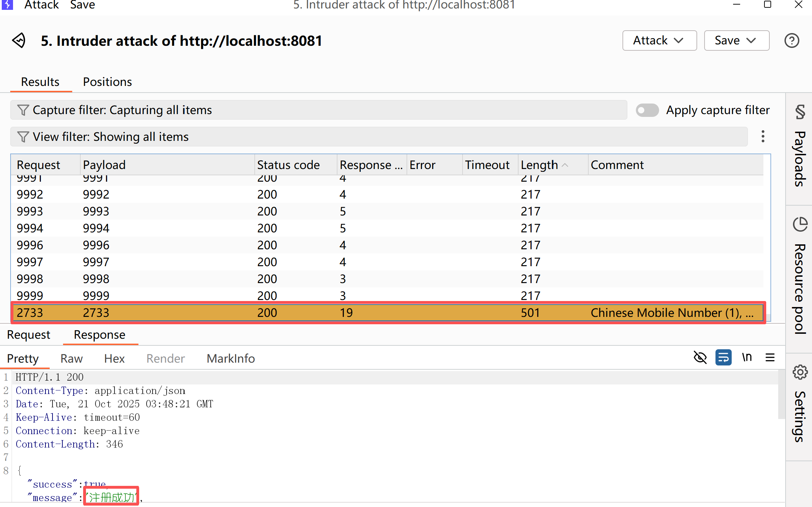The image size is (812, 507).
Task: Enable the Apply capture filter switch
Action: [647, 110]
